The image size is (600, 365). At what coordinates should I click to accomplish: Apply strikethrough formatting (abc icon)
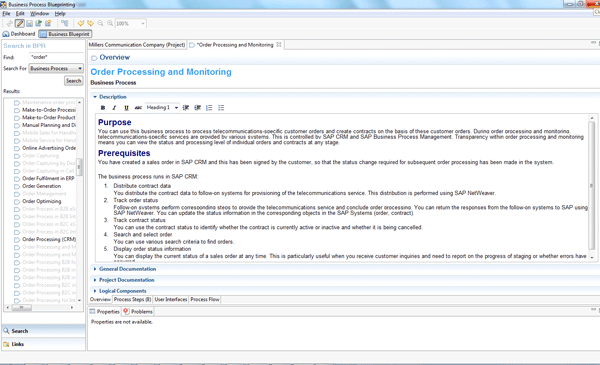138,108
